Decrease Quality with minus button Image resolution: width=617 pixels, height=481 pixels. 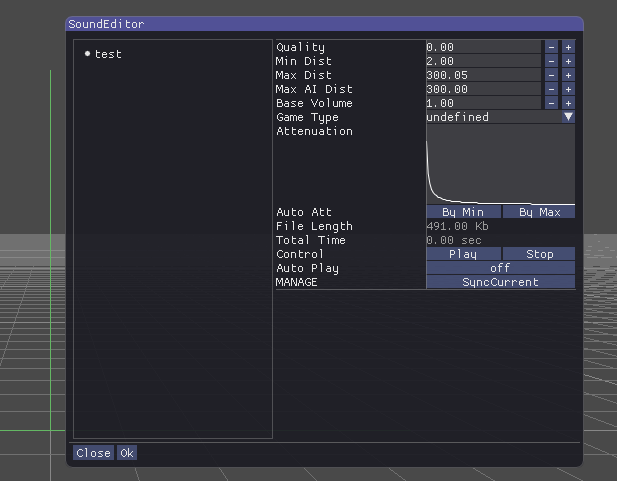pyautogui.click(x=551, y=47)
